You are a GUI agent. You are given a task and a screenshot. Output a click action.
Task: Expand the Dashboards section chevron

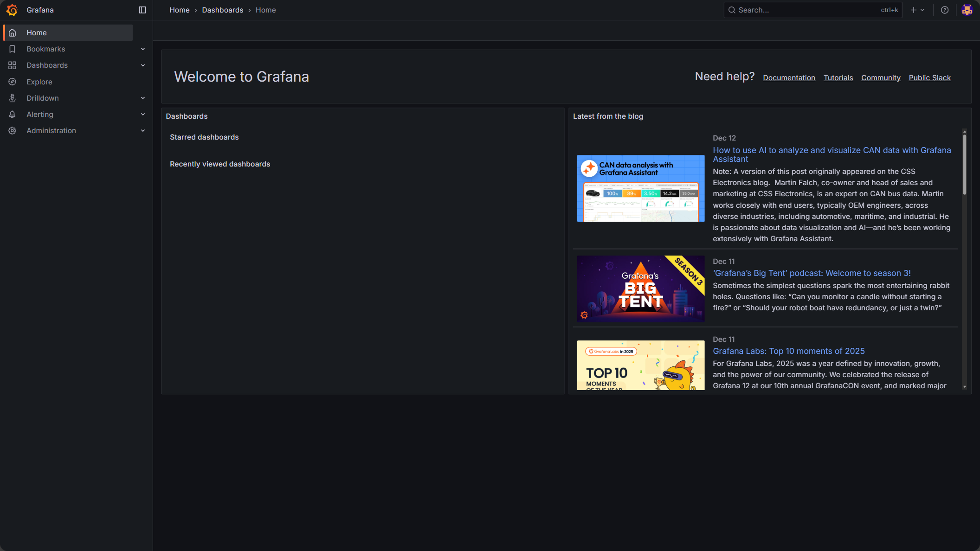click(x=143, y=65)
